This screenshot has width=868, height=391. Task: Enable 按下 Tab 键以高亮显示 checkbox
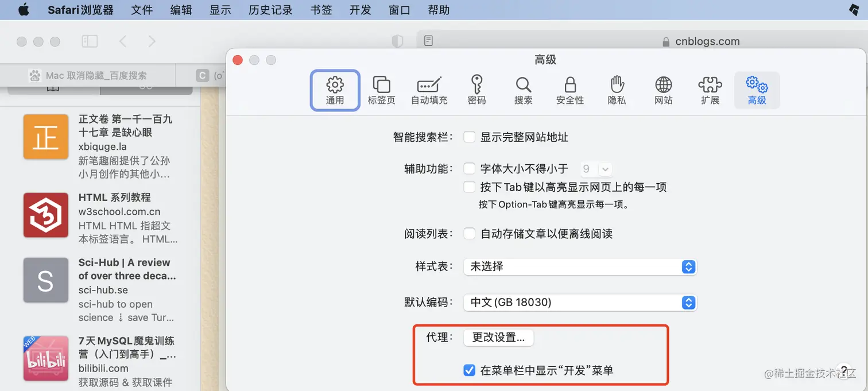(x=470, y=187)
